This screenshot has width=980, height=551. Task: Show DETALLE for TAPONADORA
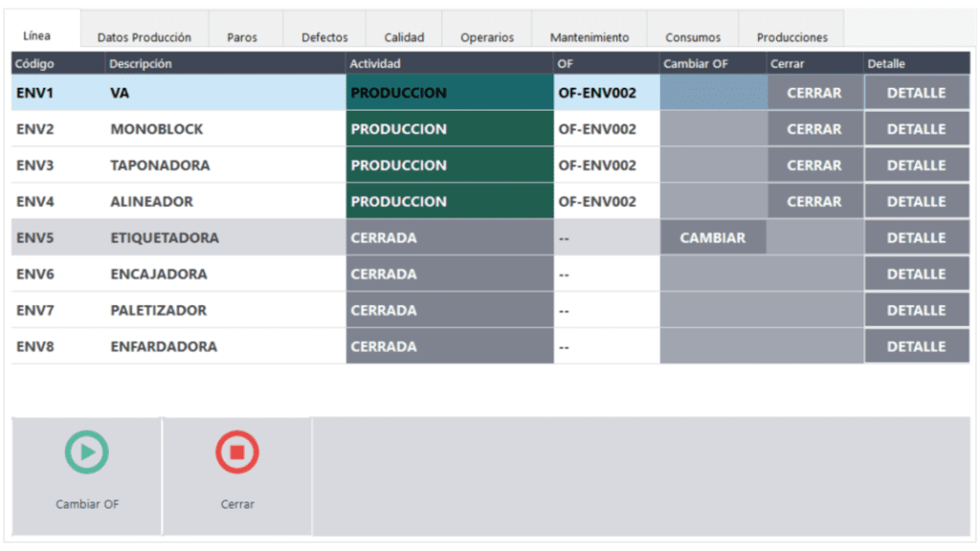pos(916,165)
